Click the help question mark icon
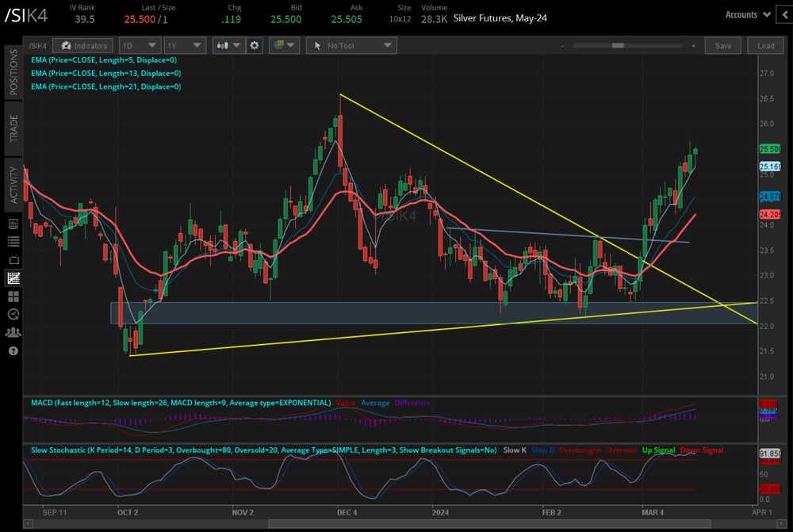793x532 pixels. [x=13, y=350]
